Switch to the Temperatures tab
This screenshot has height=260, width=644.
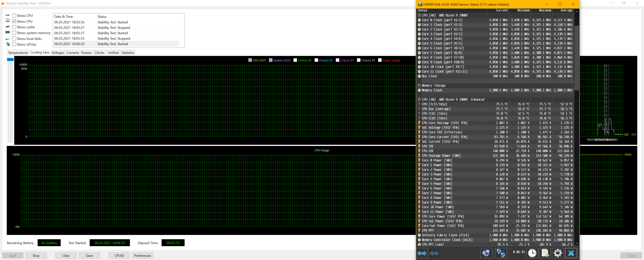tap(18, 52)
